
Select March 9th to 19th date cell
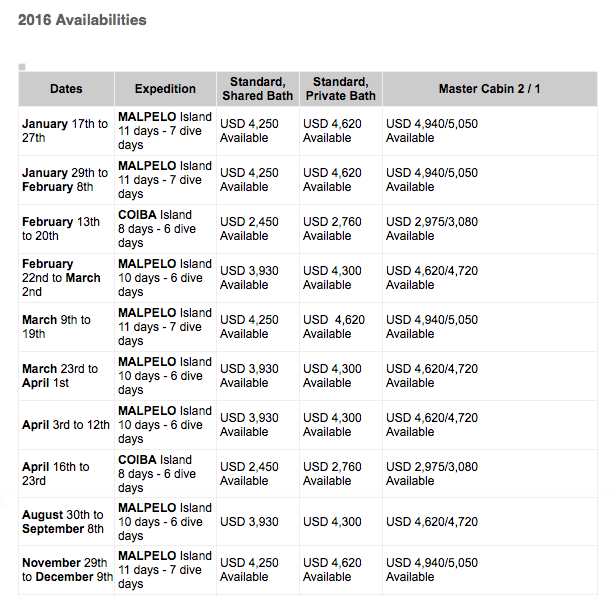point(56,327)
